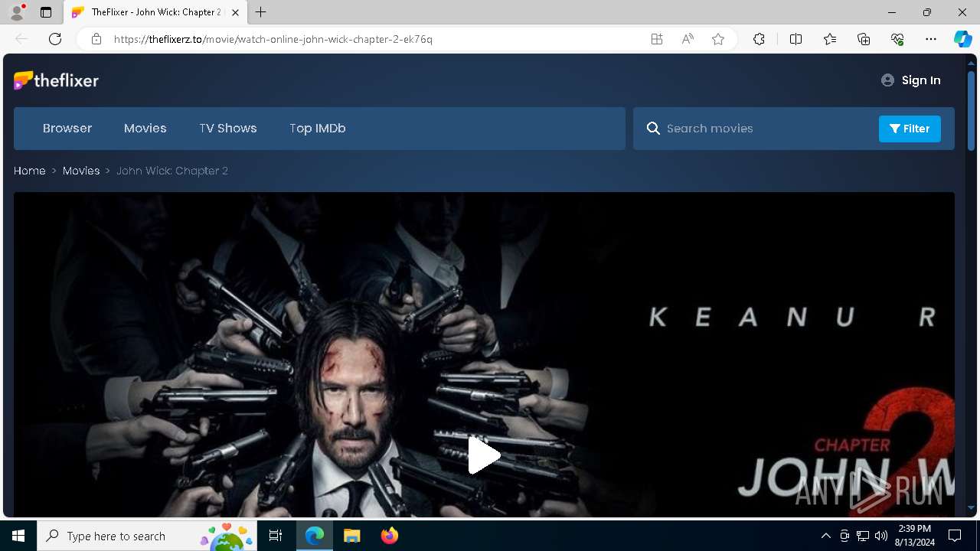Screen dimensions: 980x551
Task: Click the search magnifier icon
Action: (x=653, y=129)
